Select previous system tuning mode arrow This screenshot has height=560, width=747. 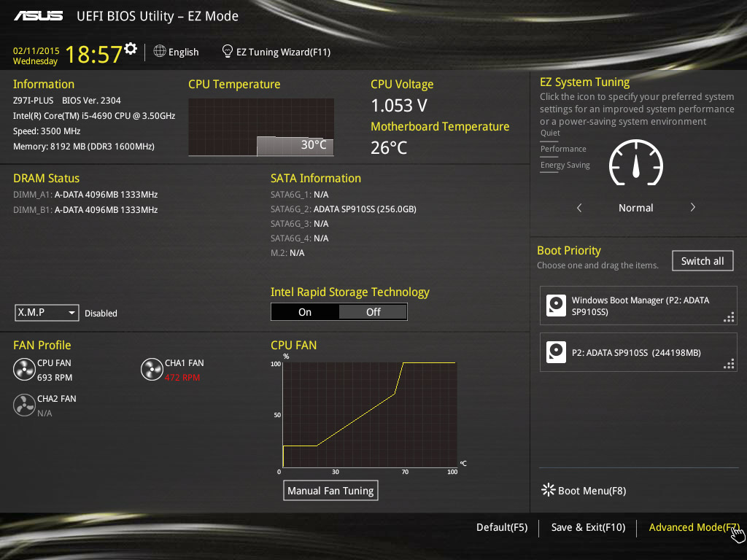pos(579,208)
